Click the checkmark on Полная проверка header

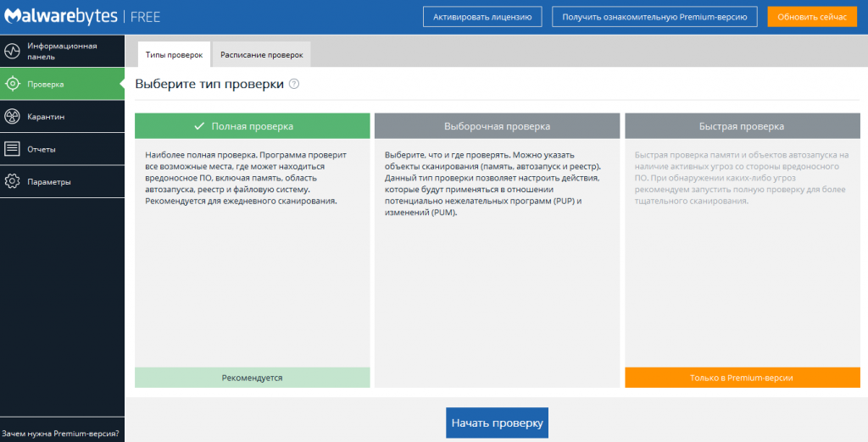[x=199, y=126]
